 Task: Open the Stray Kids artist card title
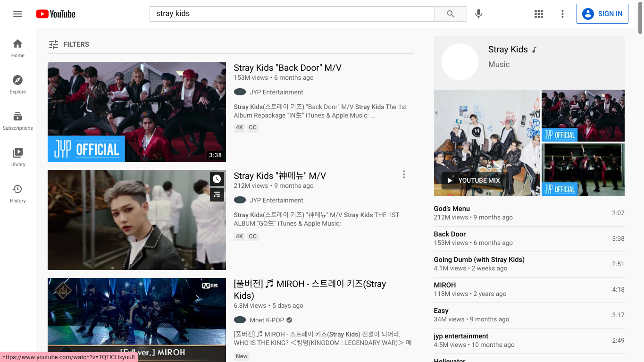click(x=508, y=50)
